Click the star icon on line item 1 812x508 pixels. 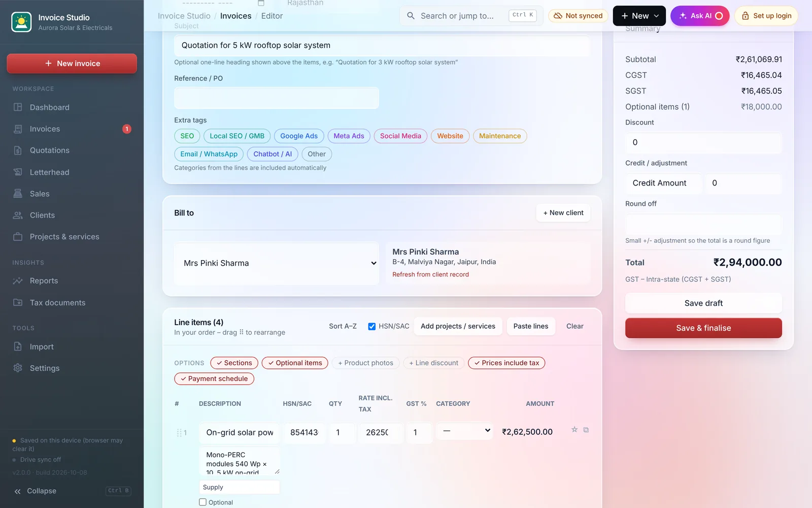click(574, 430)
